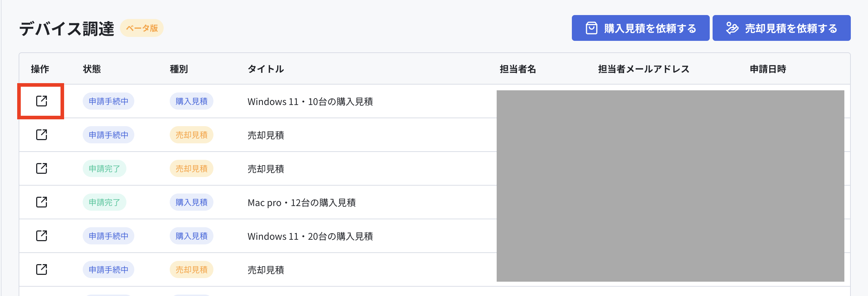This screenshot has width=868, height=296.
Task: Select title Mac pro・12台の購入見積
Action: point(302,202)
